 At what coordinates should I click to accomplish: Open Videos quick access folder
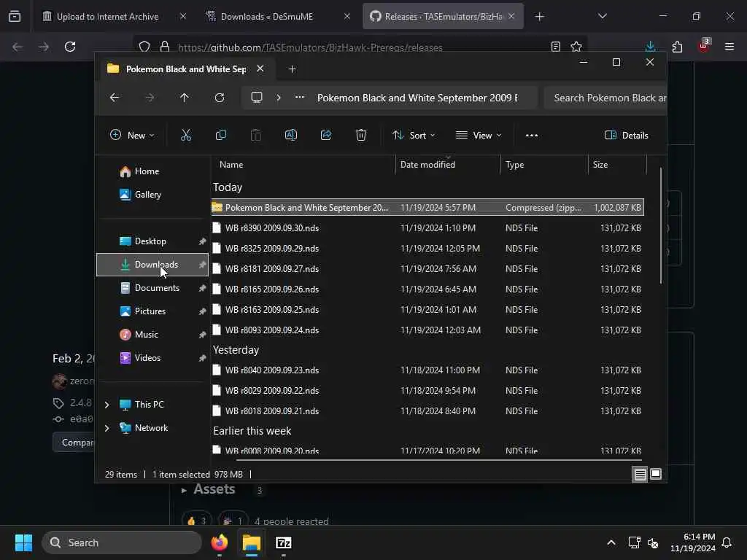click(x=147, y=358)
